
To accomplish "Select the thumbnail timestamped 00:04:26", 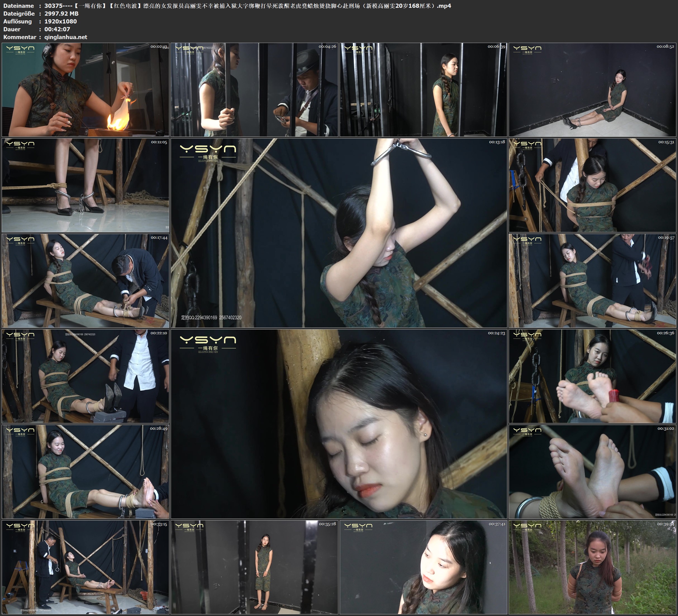I will coord(254,89).
